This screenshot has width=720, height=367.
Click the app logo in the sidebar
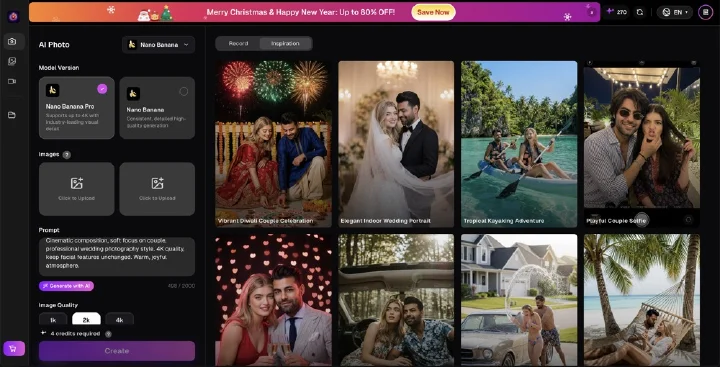[13, 17]
